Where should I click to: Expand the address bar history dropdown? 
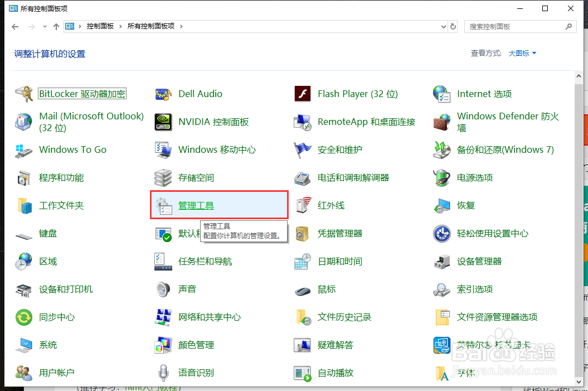pos(444,27)
